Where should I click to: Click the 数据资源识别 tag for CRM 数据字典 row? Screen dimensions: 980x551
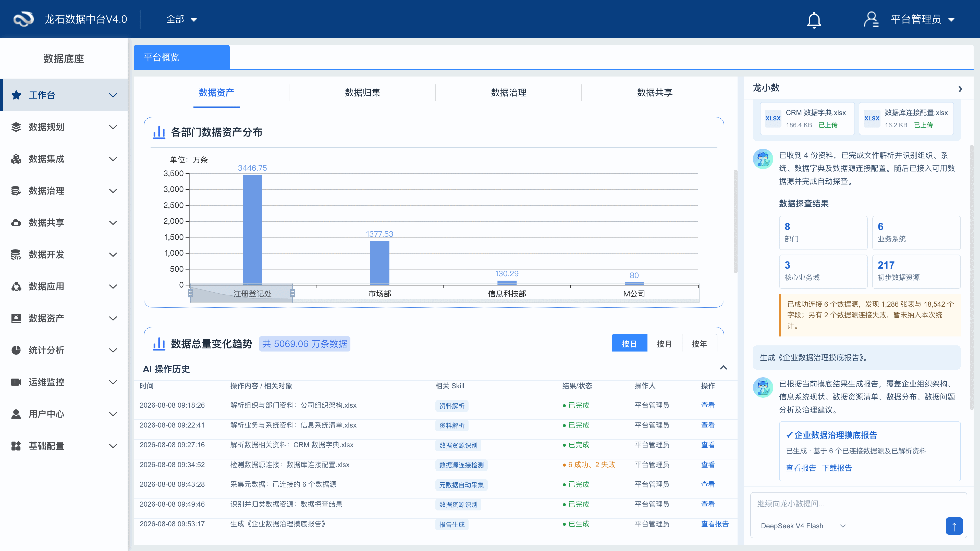pos(458,445)
